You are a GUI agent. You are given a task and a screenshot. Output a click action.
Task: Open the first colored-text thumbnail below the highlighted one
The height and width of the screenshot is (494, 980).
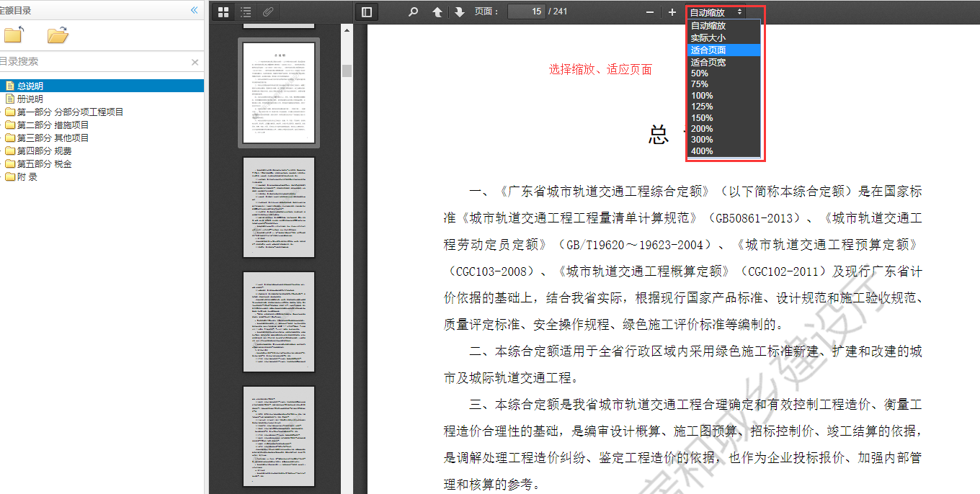pyautogui.click(x=279, y=207)
